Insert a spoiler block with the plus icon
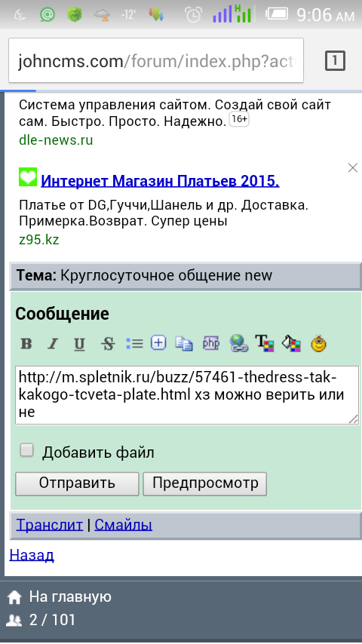Screen dimensions: 362x644 158,342
